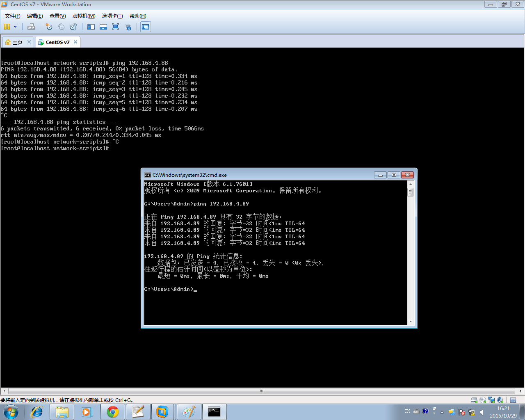Click the root@localhost prompt in the CentOS console
This screenshot has height=420, width=525.
tap(55, 148)
